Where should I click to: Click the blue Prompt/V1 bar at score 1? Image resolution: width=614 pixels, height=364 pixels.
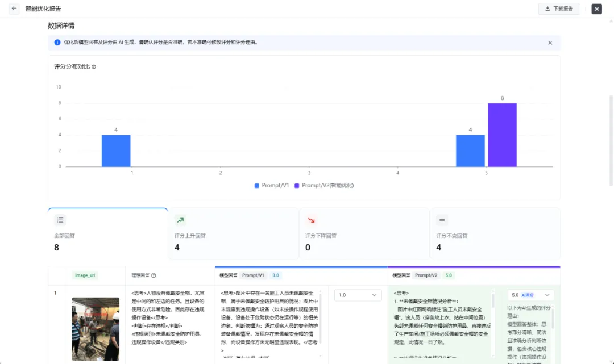116,151
